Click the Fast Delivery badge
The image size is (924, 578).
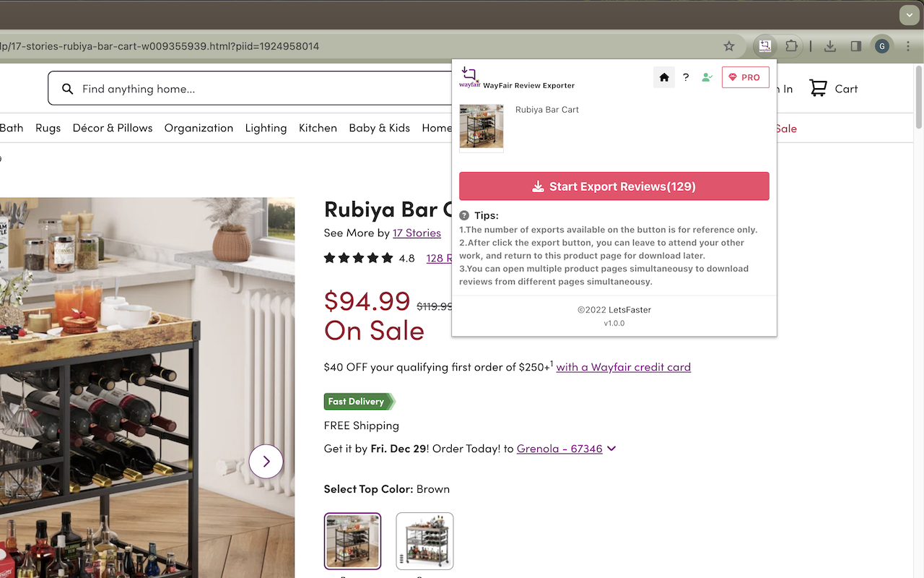359,402
